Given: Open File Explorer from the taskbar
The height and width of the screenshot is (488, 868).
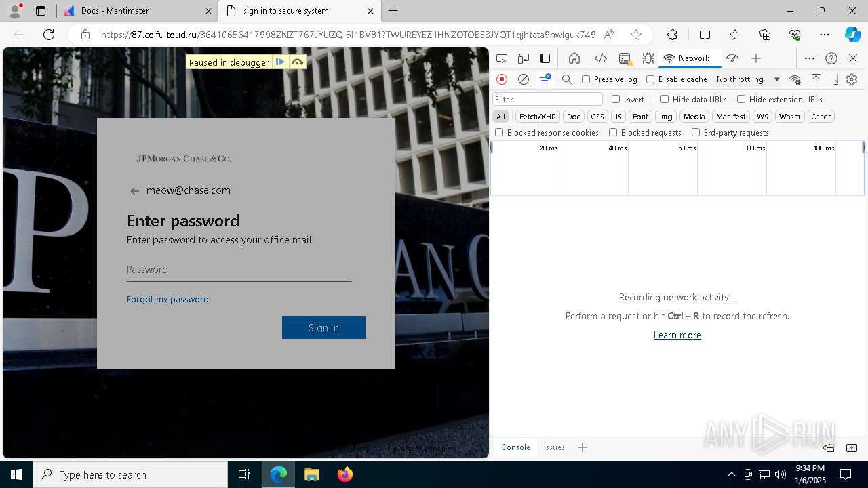Looking at the screenshot, I should point(311,474).
